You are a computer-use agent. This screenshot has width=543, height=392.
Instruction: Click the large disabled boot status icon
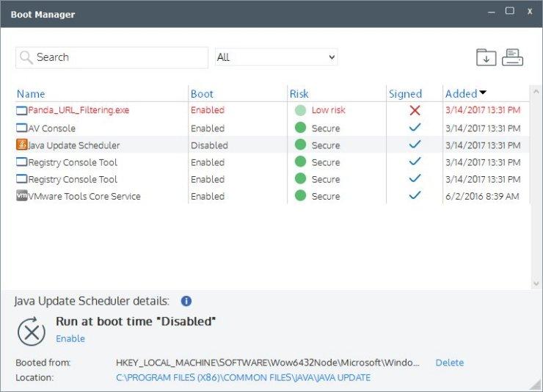(x=32, y=332)
